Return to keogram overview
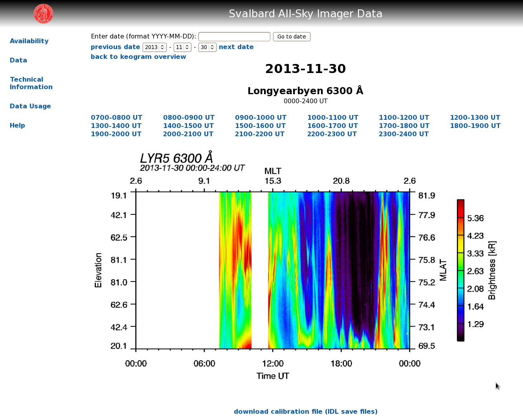The image size is (523, 420). pos(138,57)
